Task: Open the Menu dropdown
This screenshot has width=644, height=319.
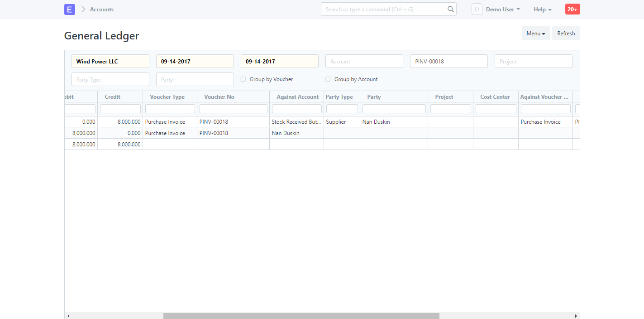Action: click(x=535, y=33)
